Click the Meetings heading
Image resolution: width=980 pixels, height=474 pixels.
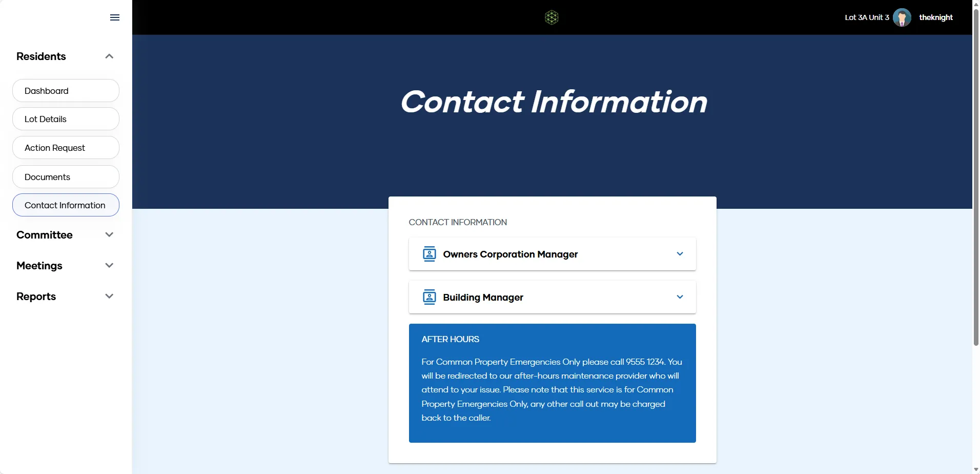pos(39,266)
